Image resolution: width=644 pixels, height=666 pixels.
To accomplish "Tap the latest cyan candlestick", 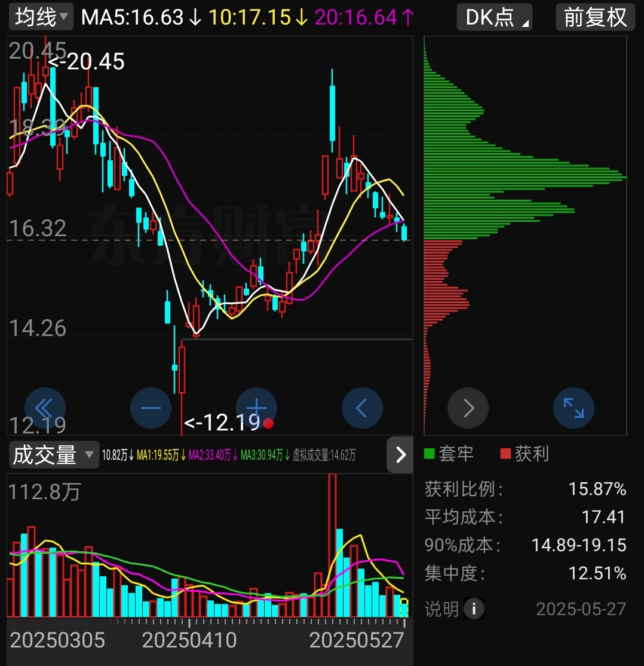I will (404, 233).
